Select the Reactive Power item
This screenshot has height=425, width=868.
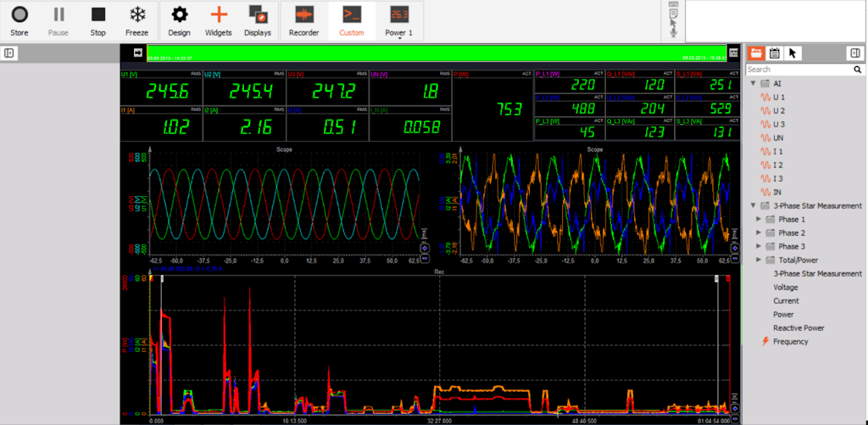coord(798,328)
